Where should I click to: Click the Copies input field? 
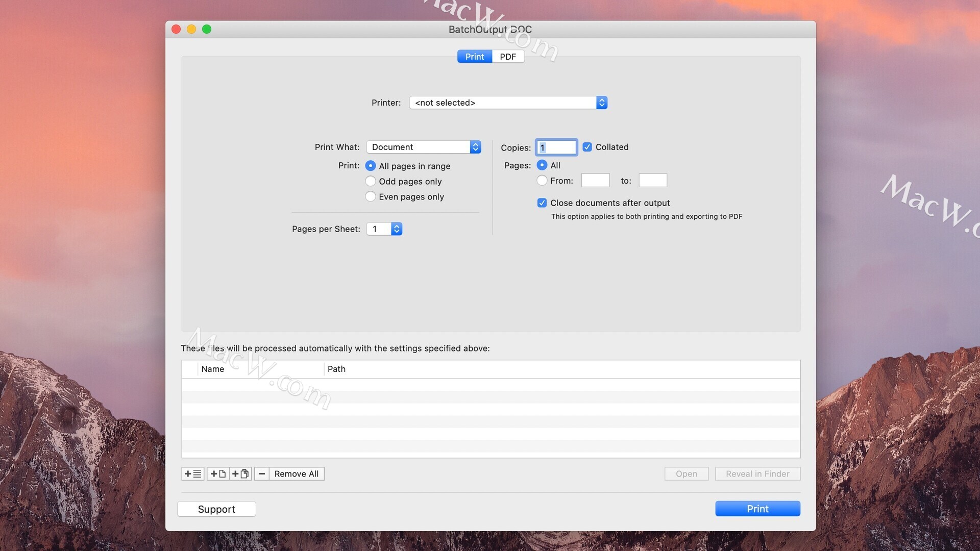click(x=556, y=147)
